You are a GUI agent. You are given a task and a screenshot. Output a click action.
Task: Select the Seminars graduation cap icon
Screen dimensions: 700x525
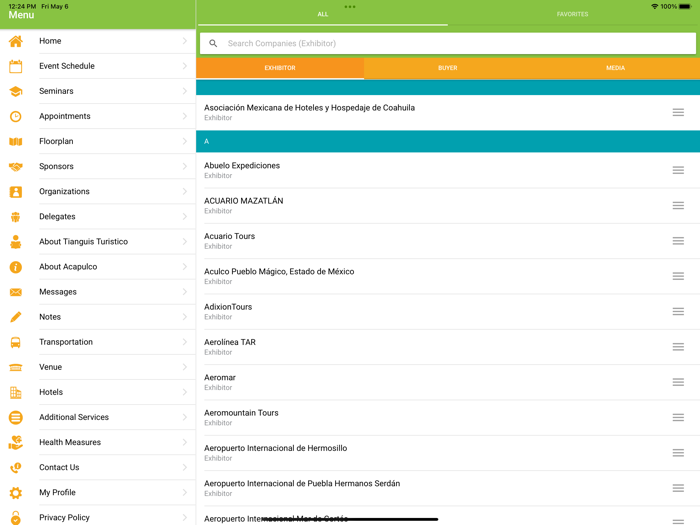pos(16,91)
